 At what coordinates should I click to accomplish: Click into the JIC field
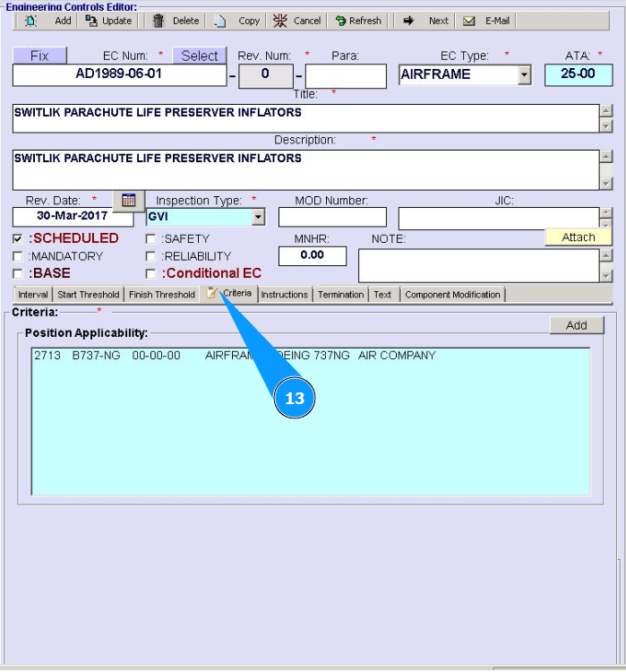[x=499, y=218]
